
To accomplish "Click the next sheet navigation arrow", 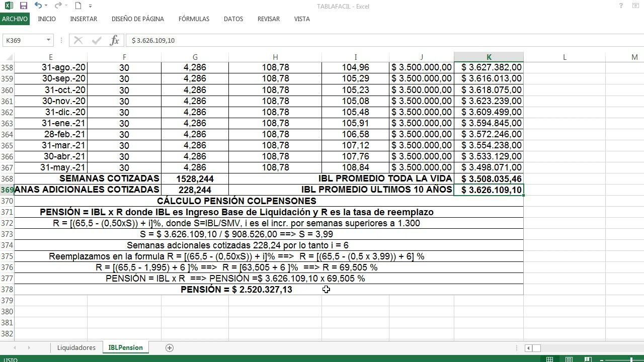I will (29, 347).
